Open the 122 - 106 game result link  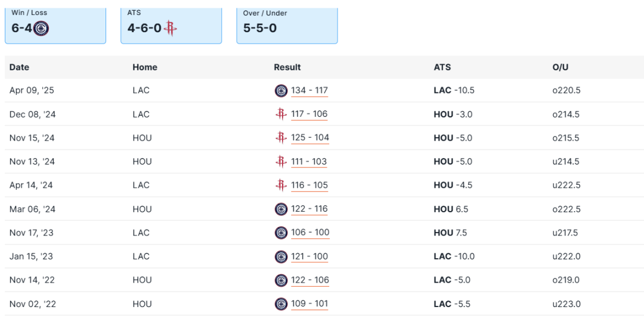pyautogui.click(x=310, y=280)
